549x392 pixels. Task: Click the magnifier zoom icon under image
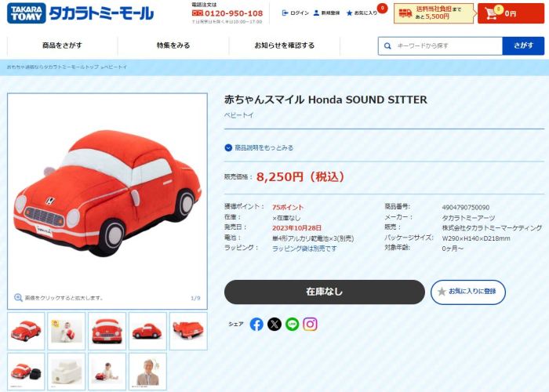point(18,298)
